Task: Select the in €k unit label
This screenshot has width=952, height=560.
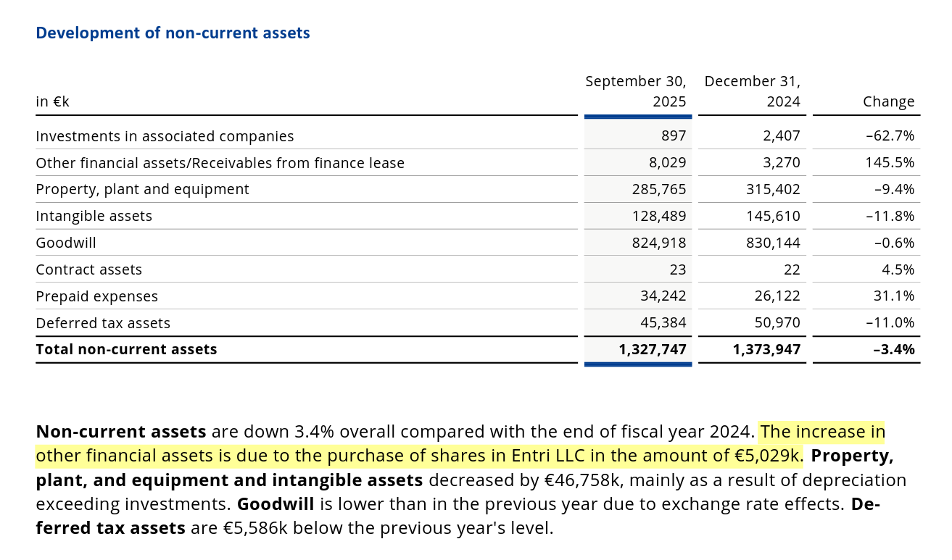Action: pos(52,101)
